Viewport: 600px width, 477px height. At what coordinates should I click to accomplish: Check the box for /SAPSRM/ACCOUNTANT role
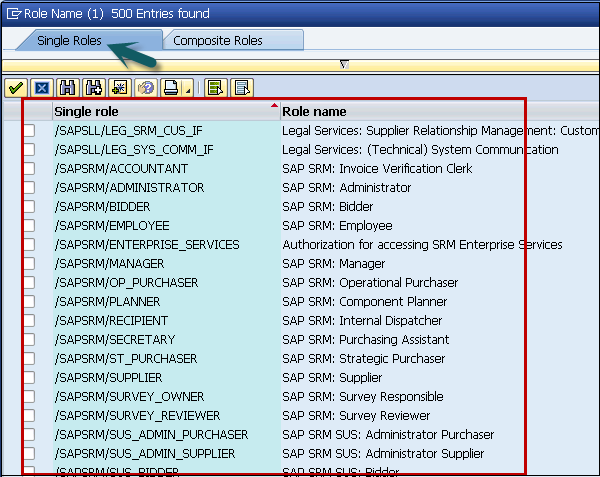click(29, 169)
